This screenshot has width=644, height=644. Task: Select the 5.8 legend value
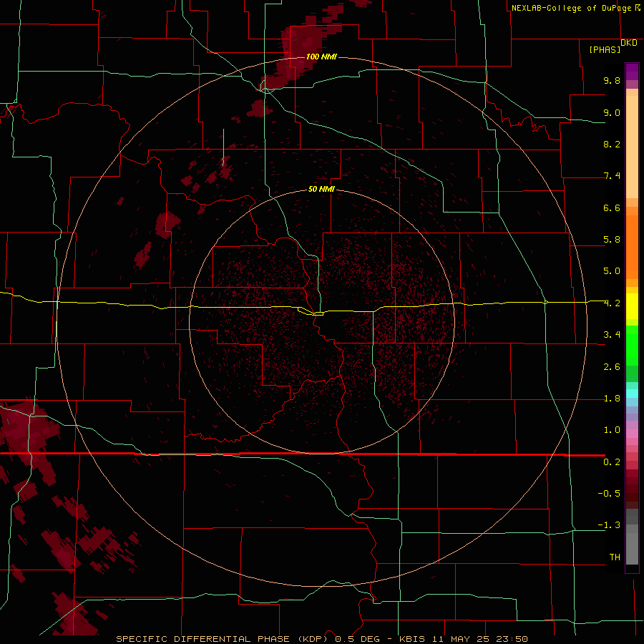(612, 240)
